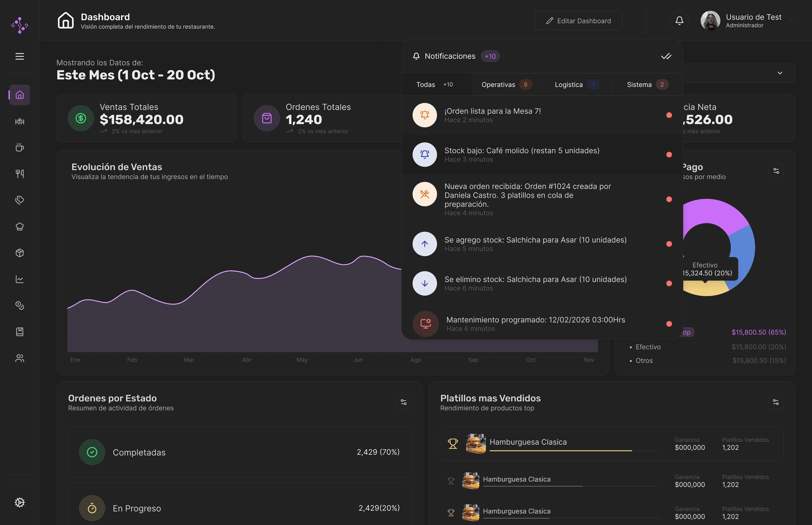Open the analytics chart icon in the sidebar

point(19,279)
